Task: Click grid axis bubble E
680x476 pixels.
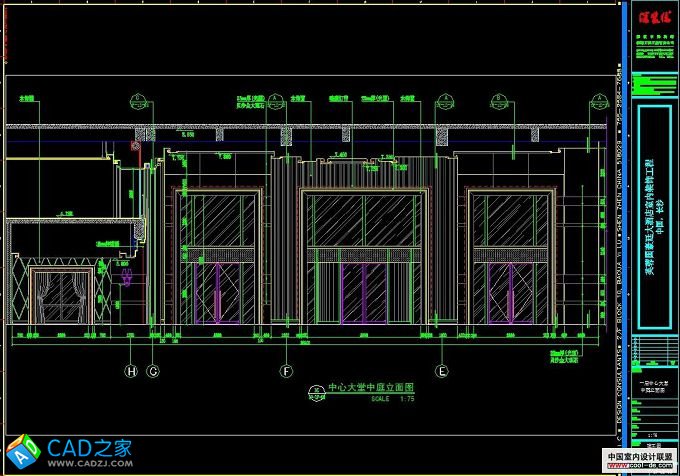Action: 441,371
